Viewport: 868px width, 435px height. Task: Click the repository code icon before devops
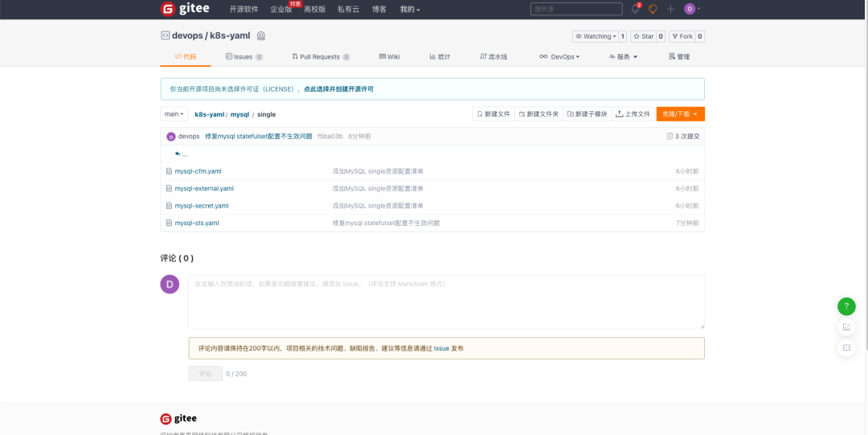165,35
